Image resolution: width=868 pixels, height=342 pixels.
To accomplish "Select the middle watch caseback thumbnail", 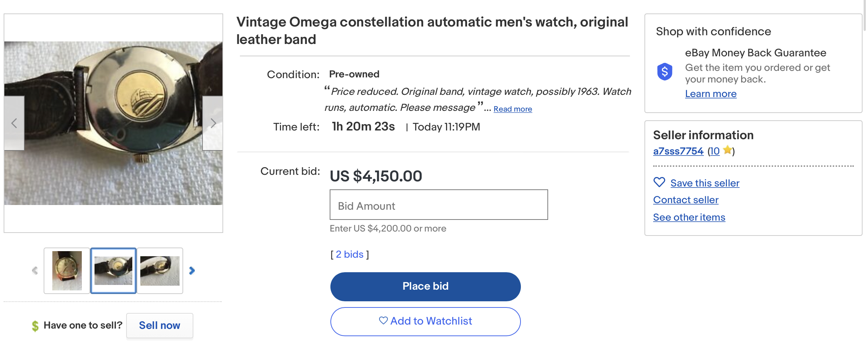I will tap(113, 271).
